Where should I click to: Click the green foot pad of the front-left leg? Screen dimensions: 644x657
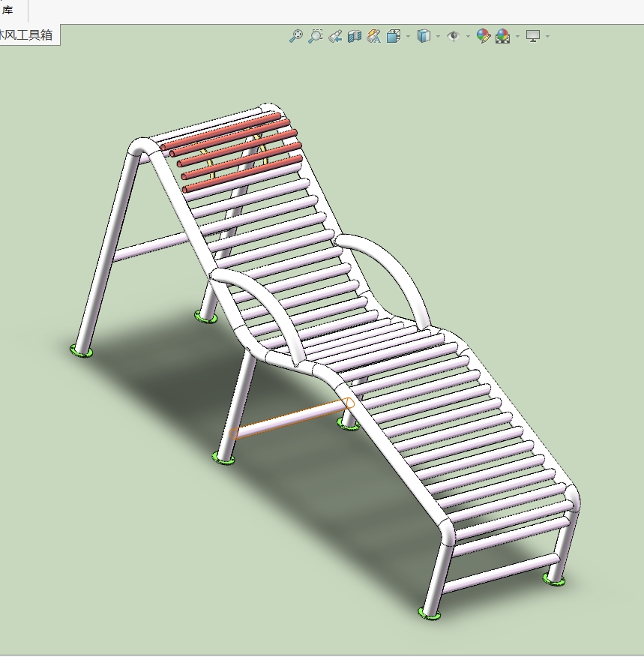point(430,613)
